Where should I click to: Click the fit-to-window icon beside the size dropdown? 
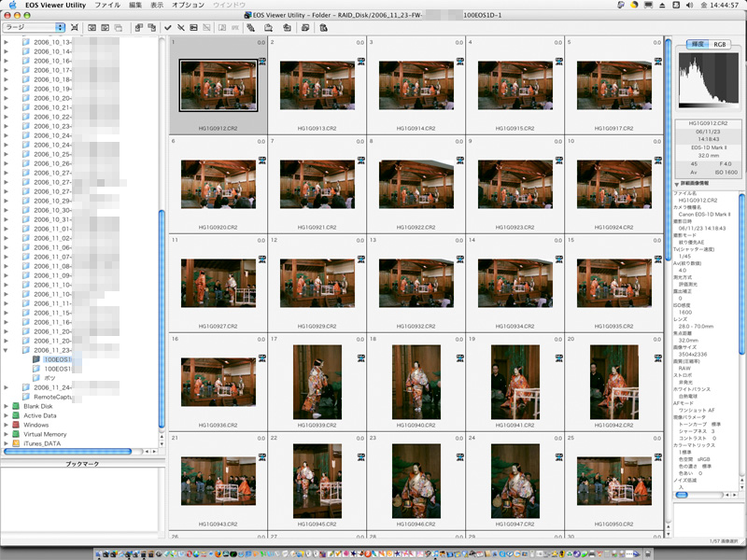[75, 28]
